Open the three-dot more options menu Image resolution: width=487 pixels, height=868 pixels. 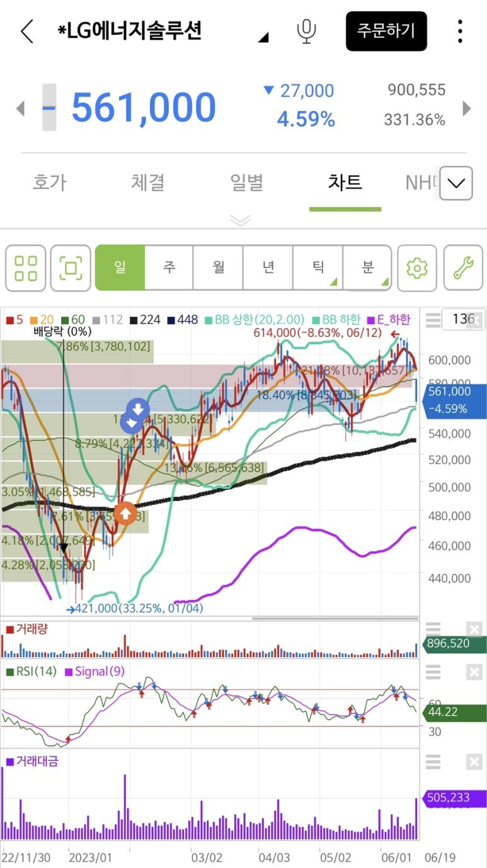[x=461, y=31]
